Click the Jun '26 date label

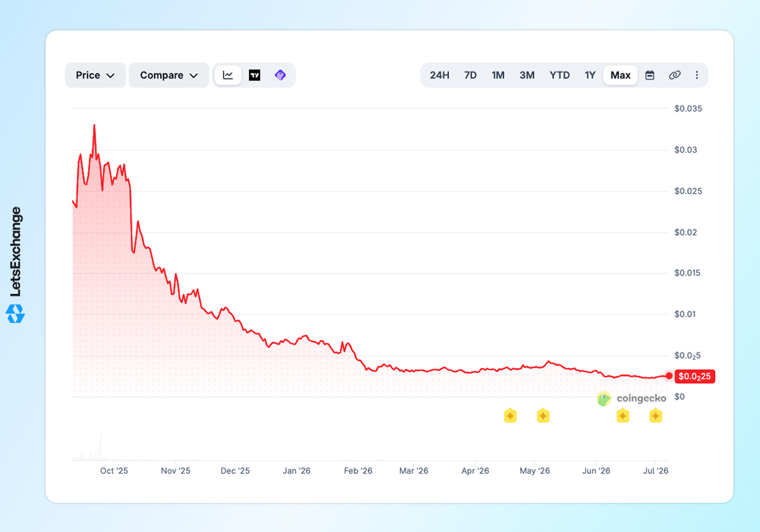click(x=596, y=471)
